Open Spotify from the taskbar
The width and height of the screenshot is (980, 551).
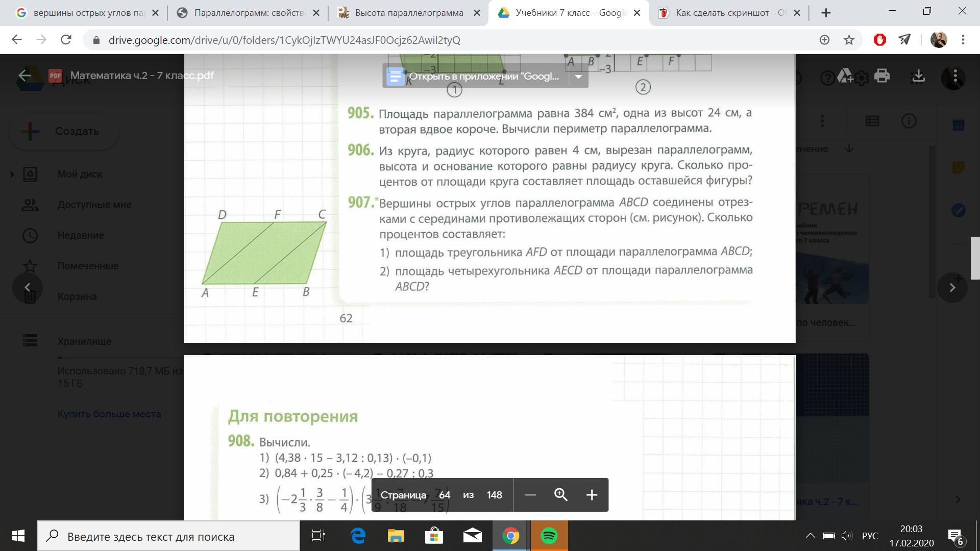click(x=549, y=536)
